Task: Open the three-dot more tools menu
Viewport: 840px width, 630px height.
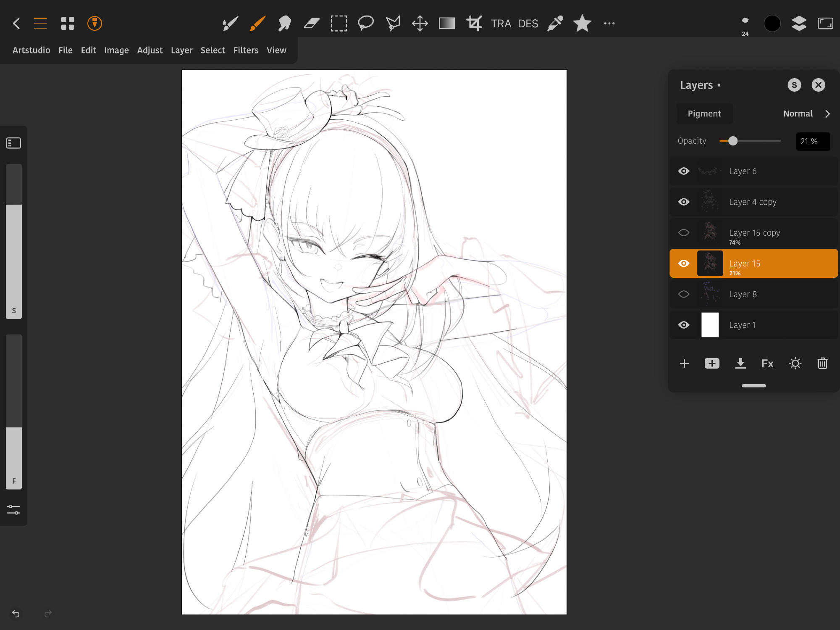Action: 609,24
